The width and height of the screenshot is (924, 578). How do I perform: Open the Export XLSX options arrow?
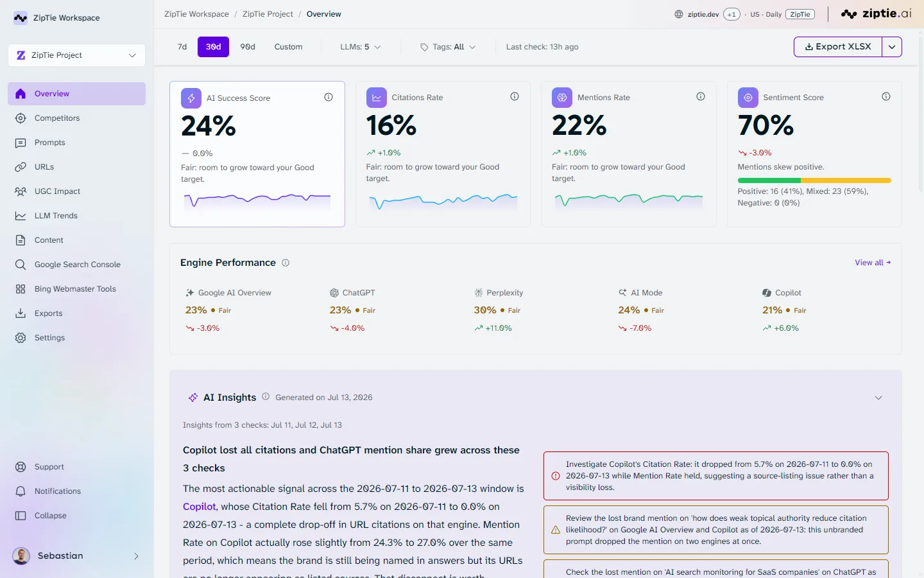892,47
